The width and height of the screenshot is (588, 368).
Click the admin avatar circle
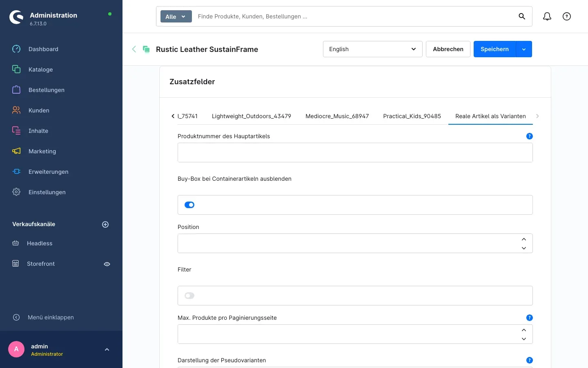(16, 349)
